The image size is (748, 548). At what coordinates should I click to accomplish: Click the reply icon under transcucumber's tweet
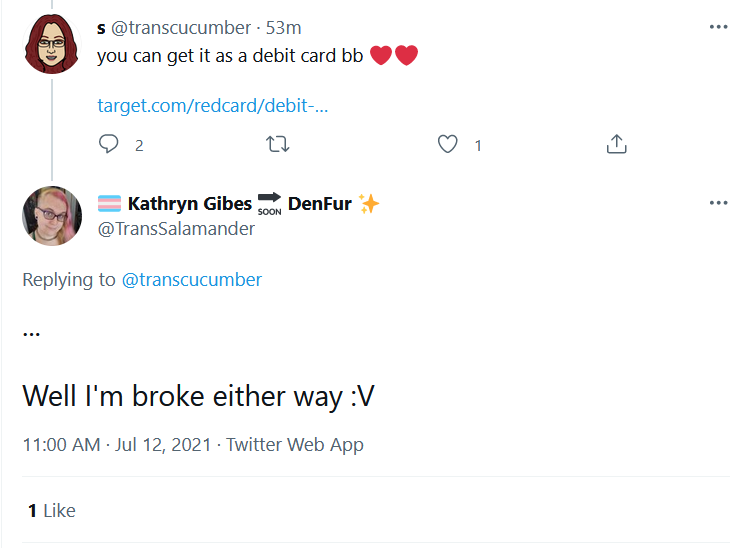click(108, 144)
